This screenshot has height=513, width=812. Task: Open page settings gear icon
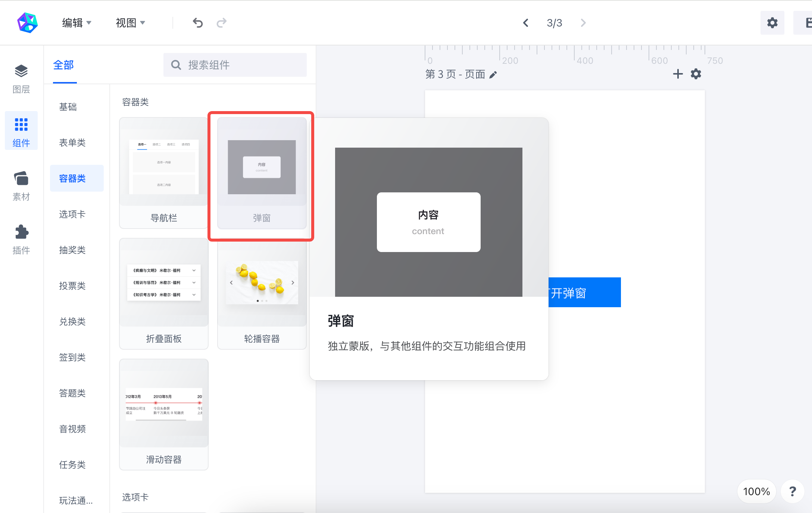[696, 74]
